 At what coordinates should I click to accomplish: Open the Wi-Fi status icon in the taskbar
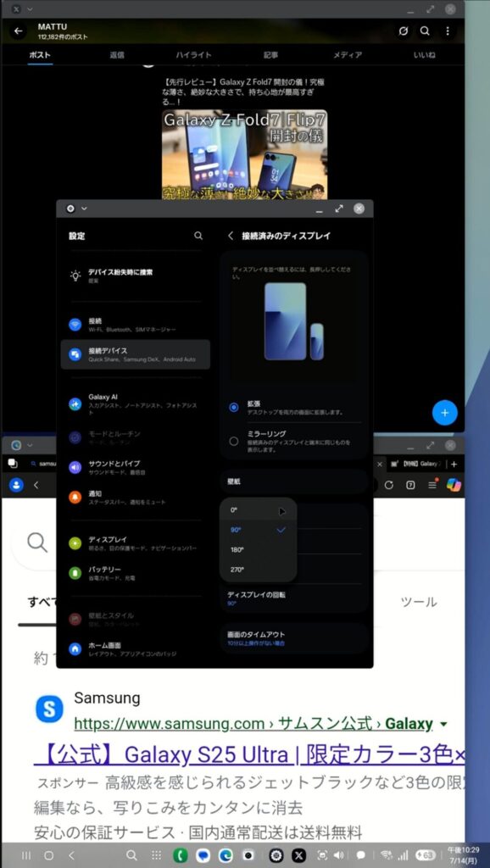387,855
